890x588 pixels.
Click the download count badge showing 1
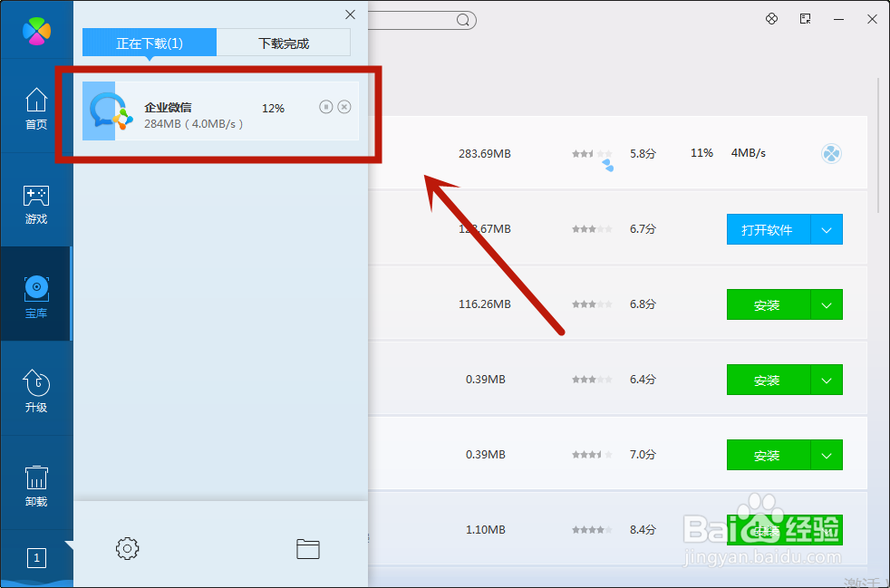point(36,558)
